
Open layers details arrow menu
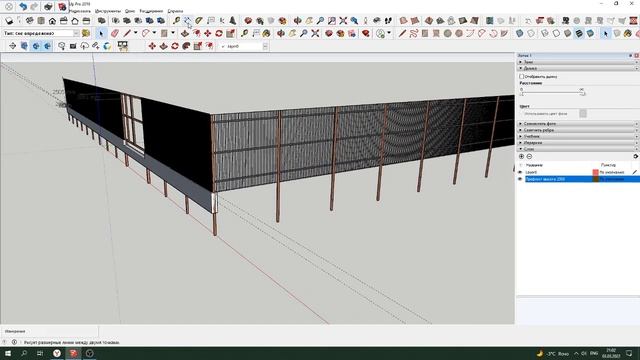click(x=636, y=156)
